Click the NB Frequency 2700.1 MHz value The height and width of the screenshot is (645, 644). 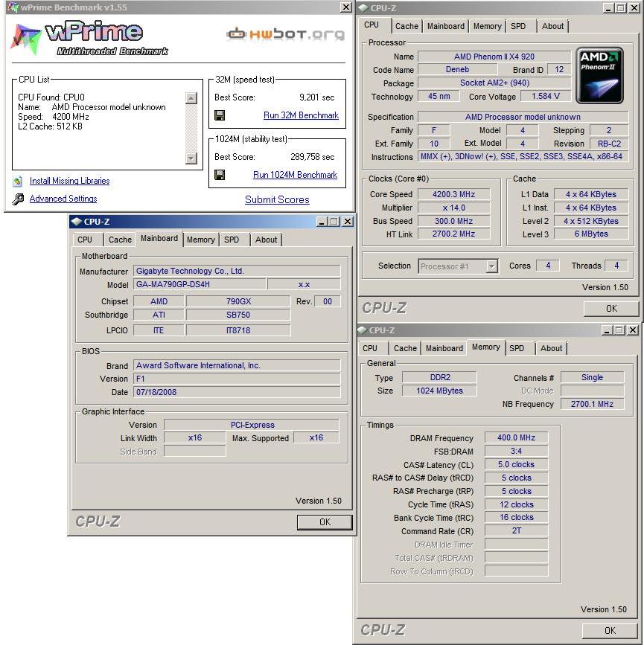(592, 404)
